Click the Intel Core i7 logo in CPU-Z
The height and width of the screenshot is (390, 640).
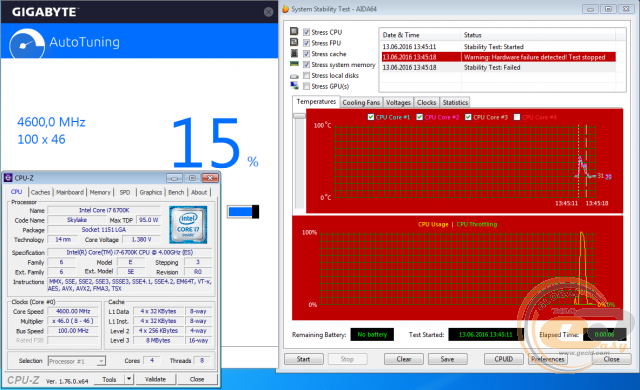(188, 224)
